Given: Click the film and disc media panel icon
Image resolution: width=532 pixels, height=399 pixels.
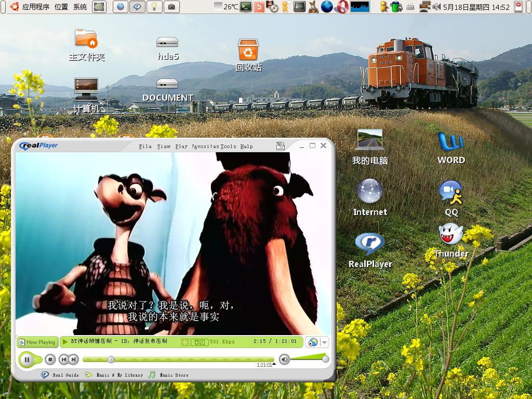Looking at the screenshot, I should pyautogui.click(x=272, y=7).
